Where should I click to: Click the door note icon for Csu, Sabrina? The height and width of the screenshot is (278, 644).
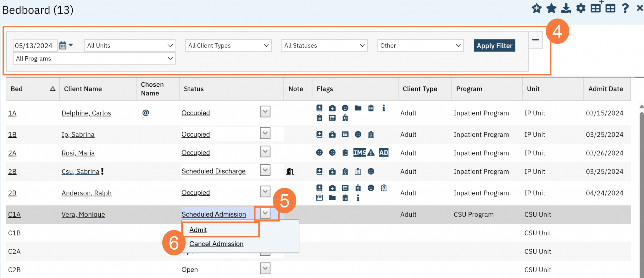(290, 171)
